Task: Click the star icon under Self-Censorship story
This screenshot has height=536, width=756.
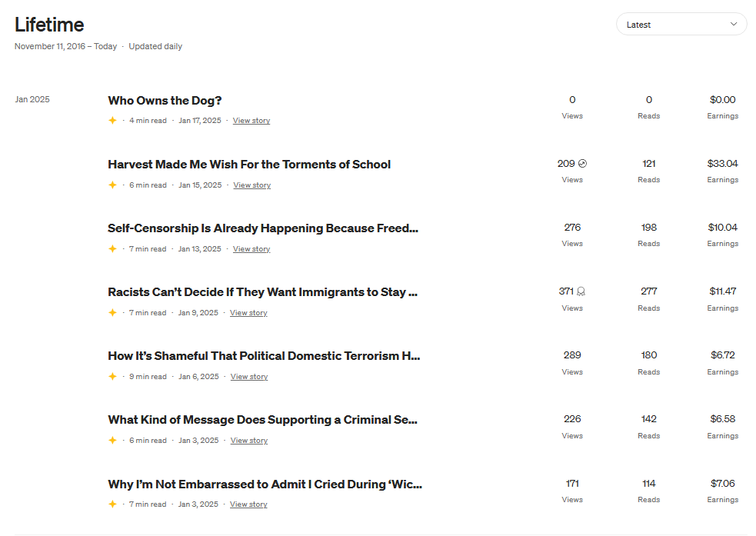Action: (x=112, y=248)
